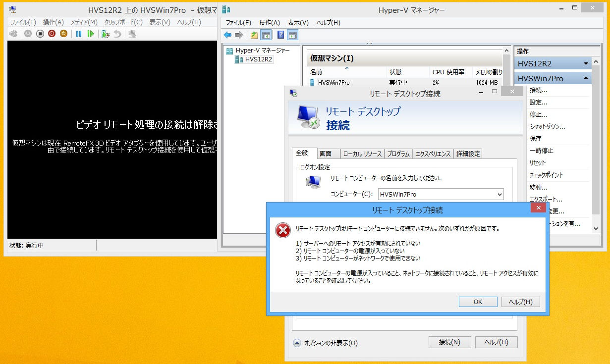Click OK in the error dialog
Viewport: 610px width, 364px height.
[478, 302]
